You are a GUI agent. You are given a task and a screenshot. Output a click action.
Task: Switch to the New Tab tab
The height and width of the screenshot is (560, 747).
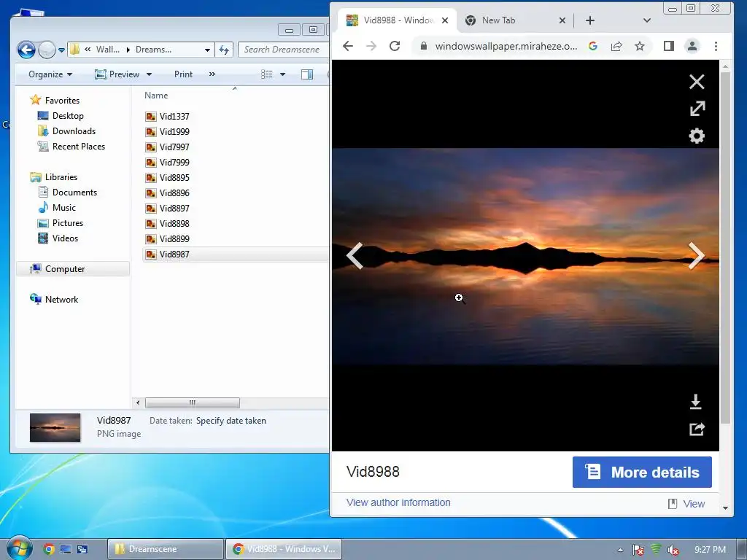tap(498, 20)
